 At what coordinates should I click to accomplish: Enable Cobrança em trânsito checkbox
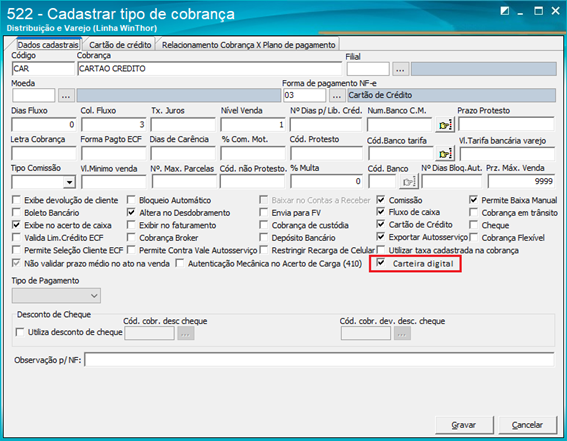coord(473,212)
